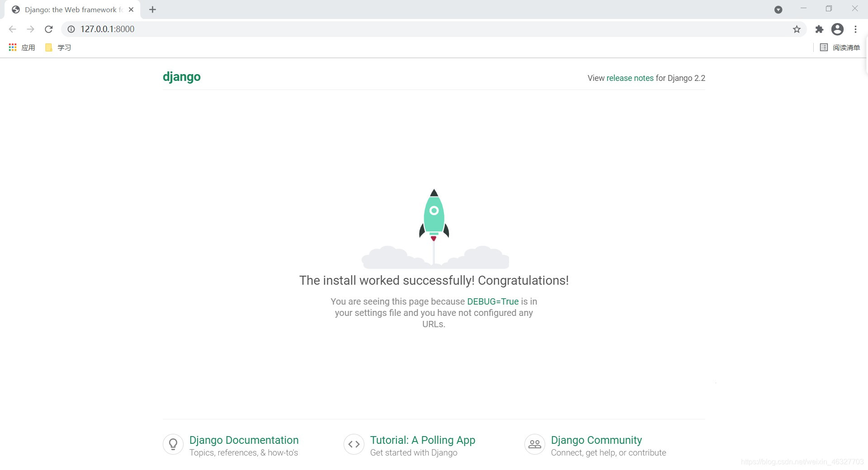The width and height of the screenshot is (868, 470).
Task: Focus the address bar showing 127.0.0.1:8000
Action: click(x=434, y=29)
